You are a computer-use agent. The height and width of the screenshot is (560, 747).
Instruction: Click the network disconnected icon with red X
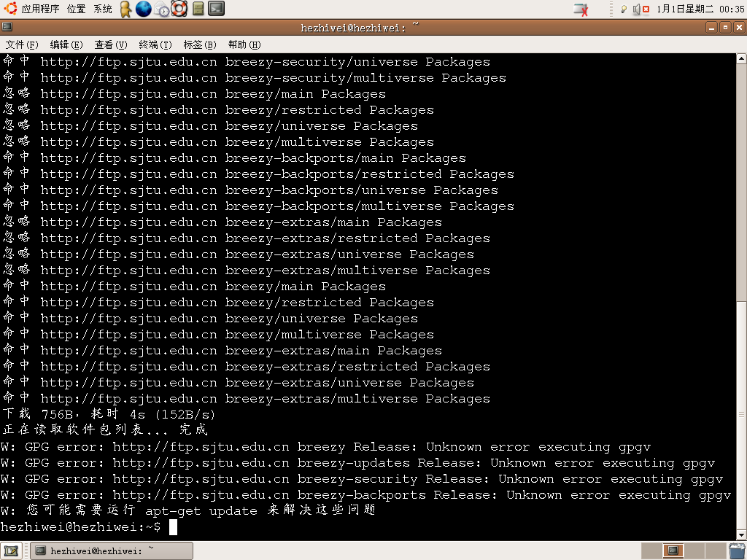[581, 9]
